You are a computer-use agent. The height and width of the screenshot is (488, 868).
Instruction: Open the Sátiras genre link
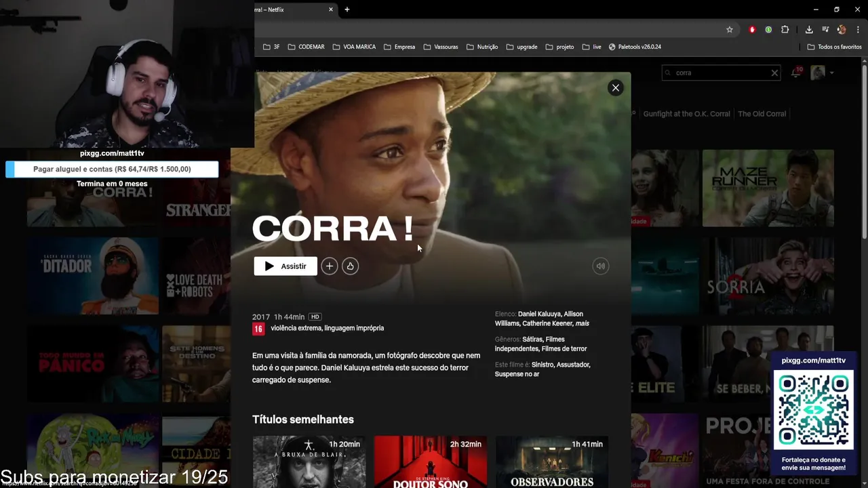click(x=532, y=339)
